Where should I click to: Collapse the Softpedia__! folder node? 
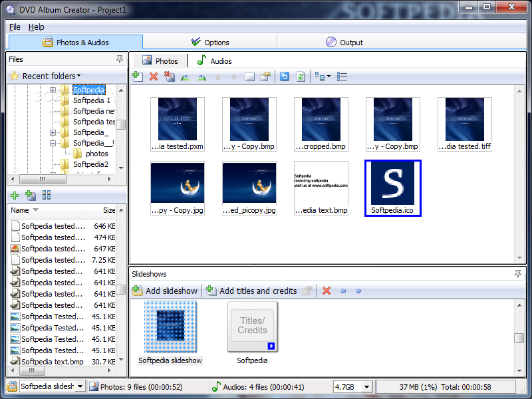53,143
